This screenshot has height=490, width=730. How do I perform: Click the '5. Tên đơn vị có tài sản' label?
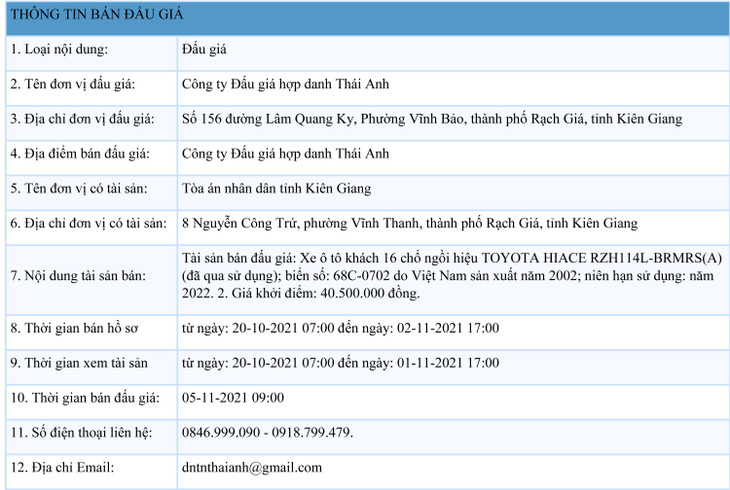[80, 189]
